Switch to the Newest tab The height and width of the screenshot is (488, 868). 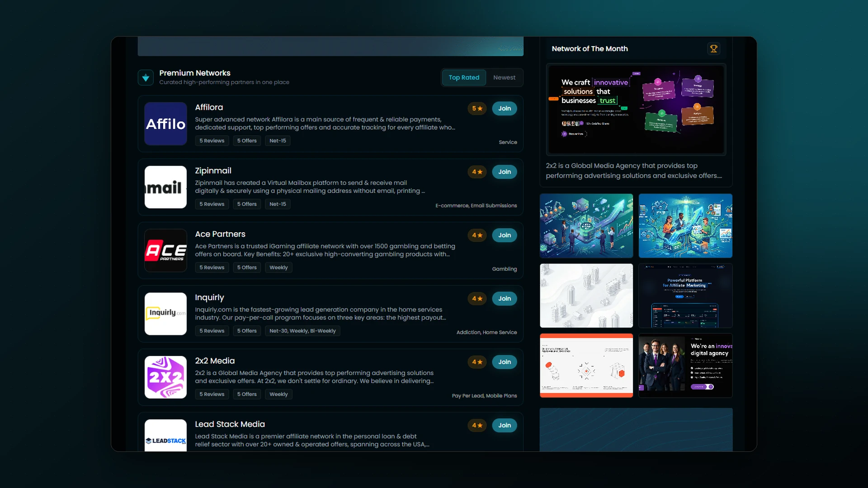coord(504,78)
